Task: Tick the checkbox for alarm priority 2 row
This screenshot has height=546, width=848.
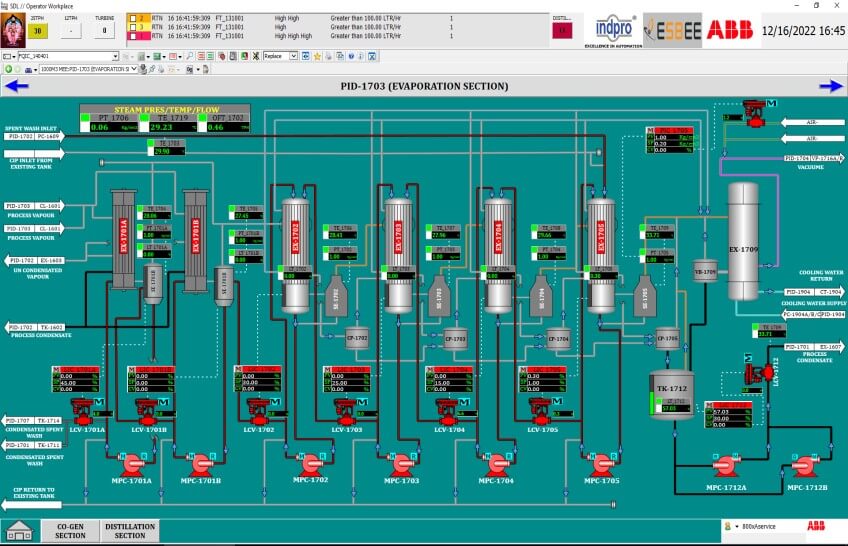Action: (x=133, y=18)
